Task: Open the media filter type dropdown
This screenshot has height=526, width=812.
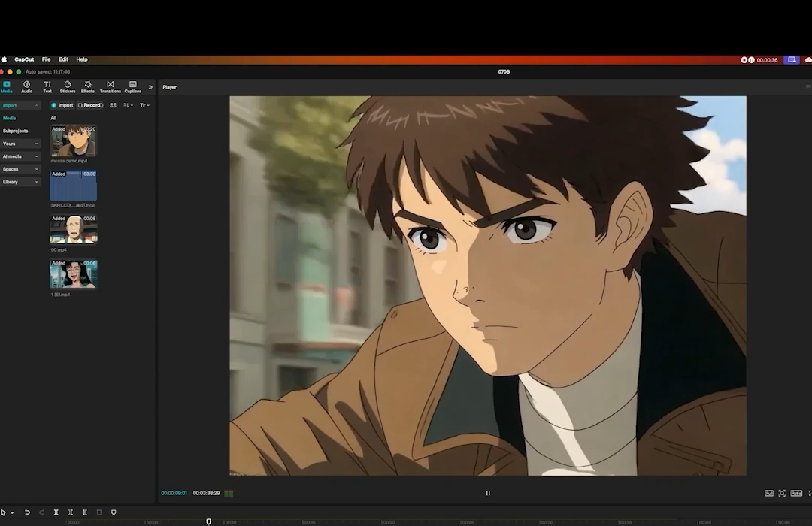Action: (x=145, y=105)
